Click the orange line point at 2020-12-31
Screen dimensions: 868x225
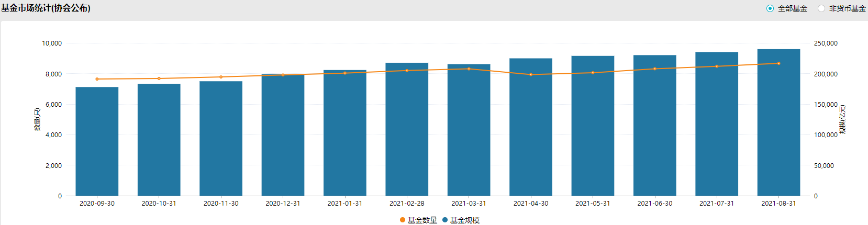point(283,75)
